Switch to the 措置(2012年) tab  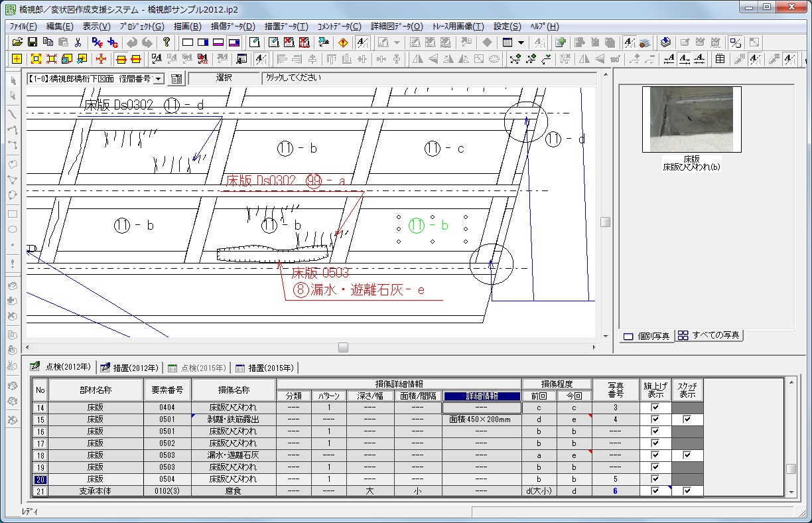(x=129, y=368)
